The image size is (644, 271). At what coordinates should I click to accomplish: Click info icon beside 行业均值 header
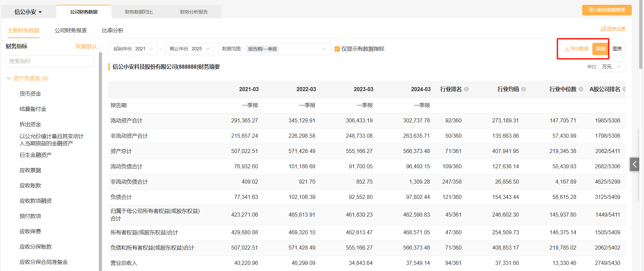coord(524,89)
